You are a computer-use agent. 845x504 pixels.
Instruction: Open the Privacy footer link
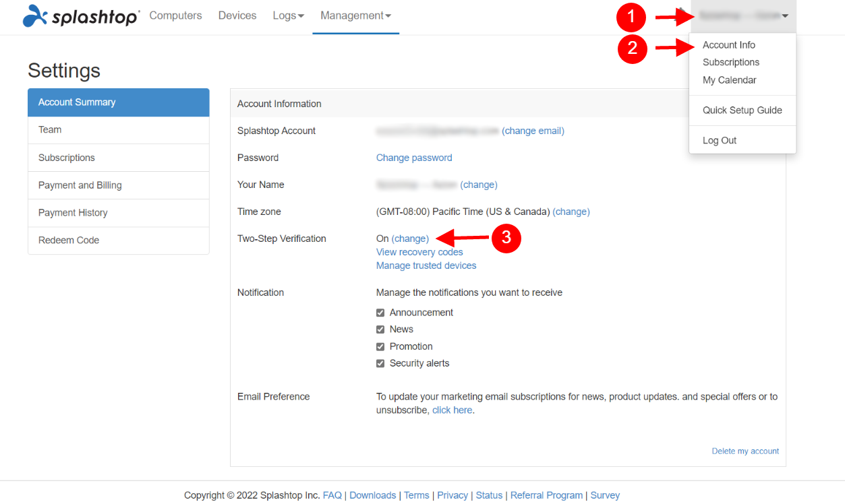click(453, 495)
